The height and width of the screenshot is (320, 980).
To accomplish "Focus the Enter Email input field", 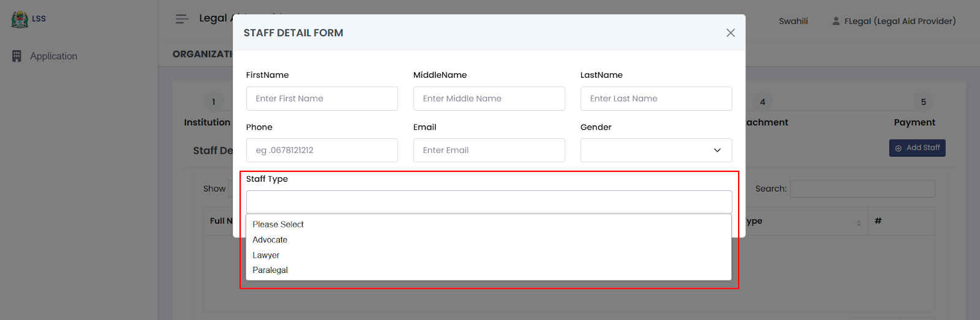I will pos(489,151).
